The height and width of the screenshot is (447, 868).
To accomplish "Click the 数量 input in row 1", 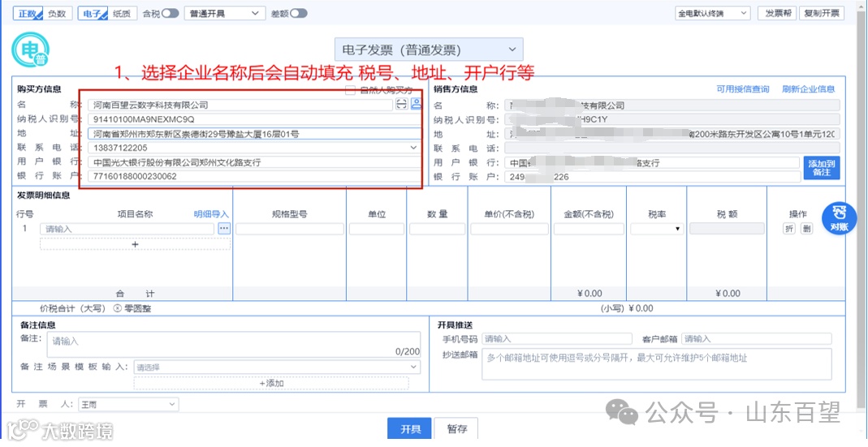I will [x=438, y=229].
